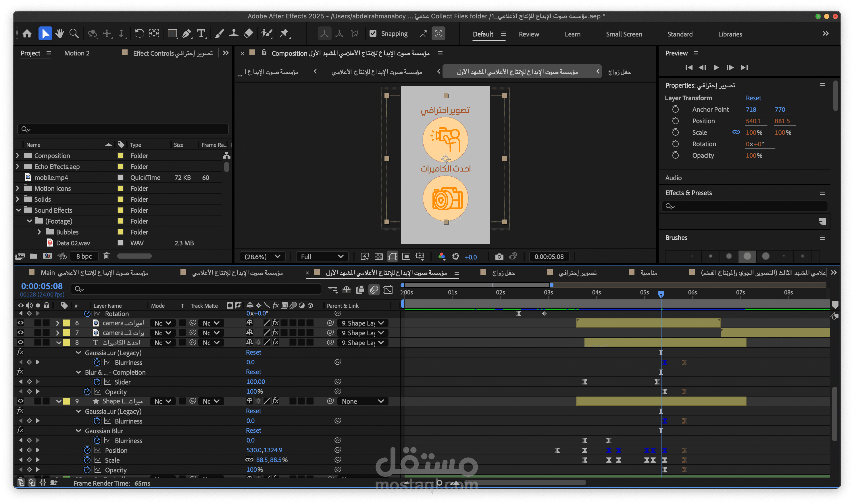Viewport: 854px width, 504px height.
Task: Select the Pen tool in toolbar
Action: (x=186, y=34)
